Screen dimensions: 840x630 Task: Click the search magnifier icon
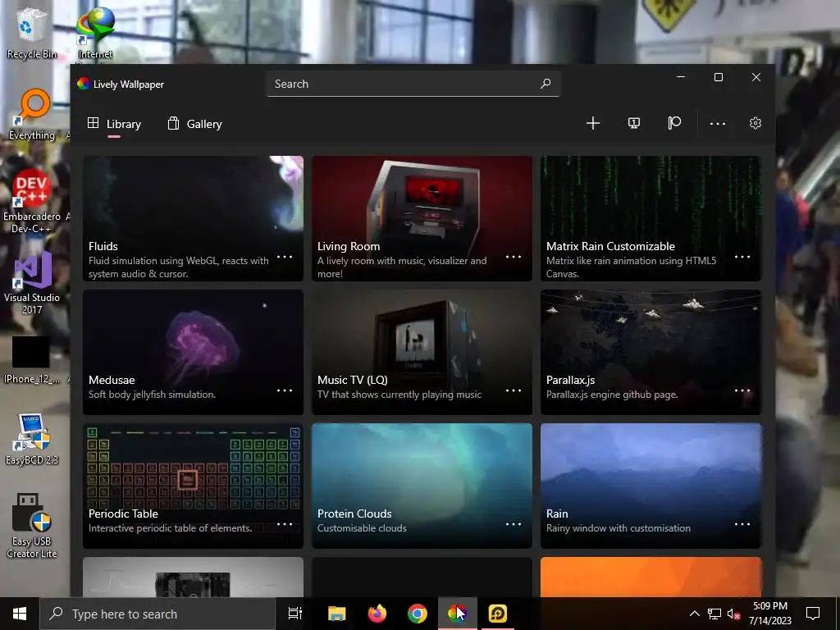pyautogui.click(x=546, y=84)
